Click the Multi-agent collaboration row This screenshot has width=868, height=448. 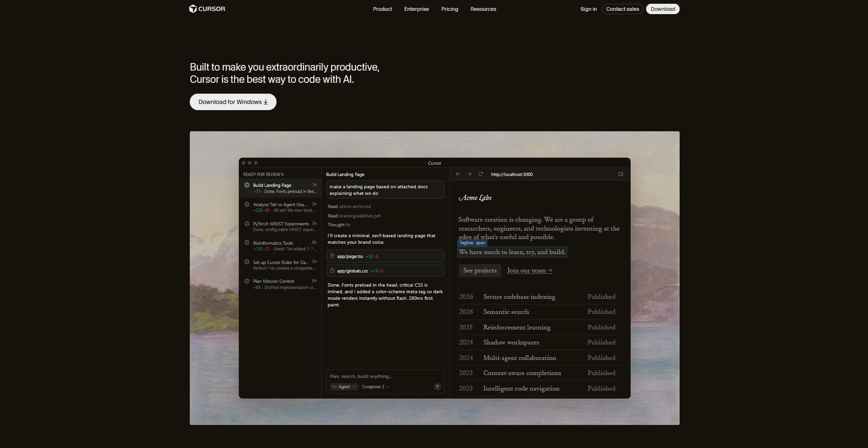[x=540, y=358]
